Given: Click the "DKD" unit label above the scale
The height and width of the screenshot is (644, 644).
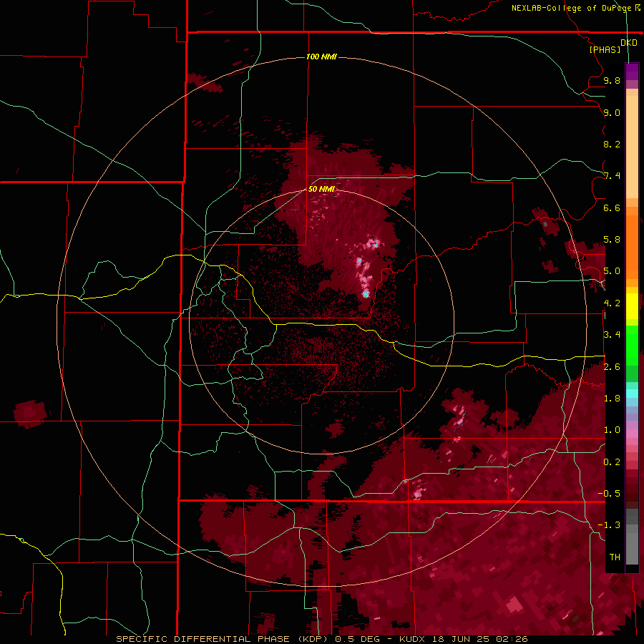Looking at the screenshot, I should (629, 43).
